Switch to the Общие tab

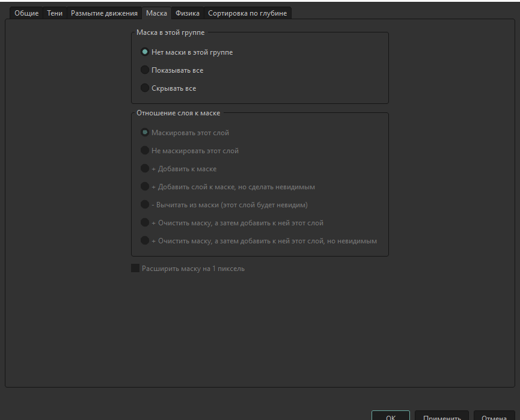point(26,13)
